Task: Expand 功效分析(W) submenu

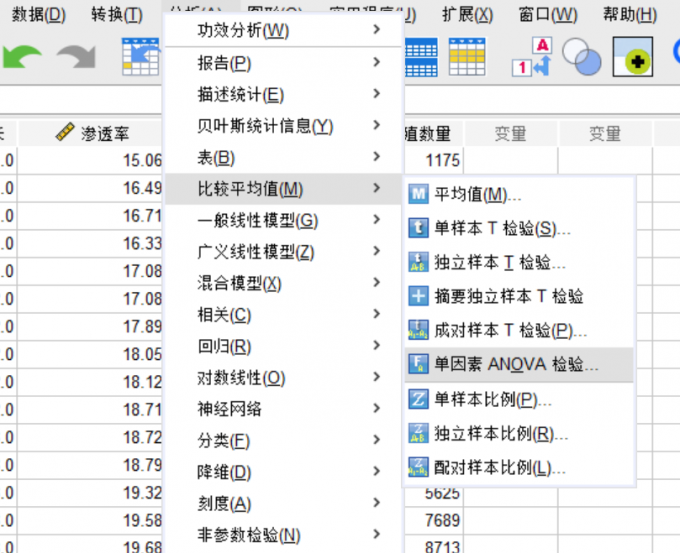Action: (x=283, y=30)
